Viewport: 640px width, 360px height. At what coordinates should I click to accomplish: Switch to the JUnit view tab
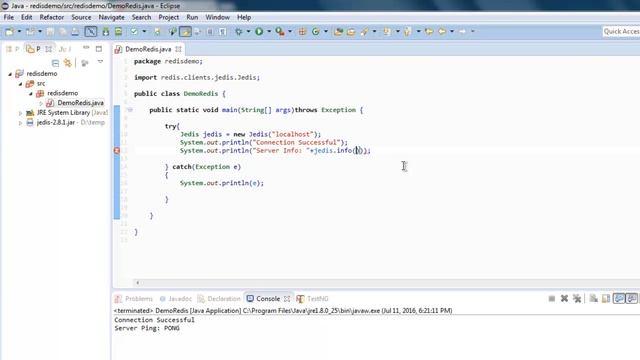tap(64, 49)
